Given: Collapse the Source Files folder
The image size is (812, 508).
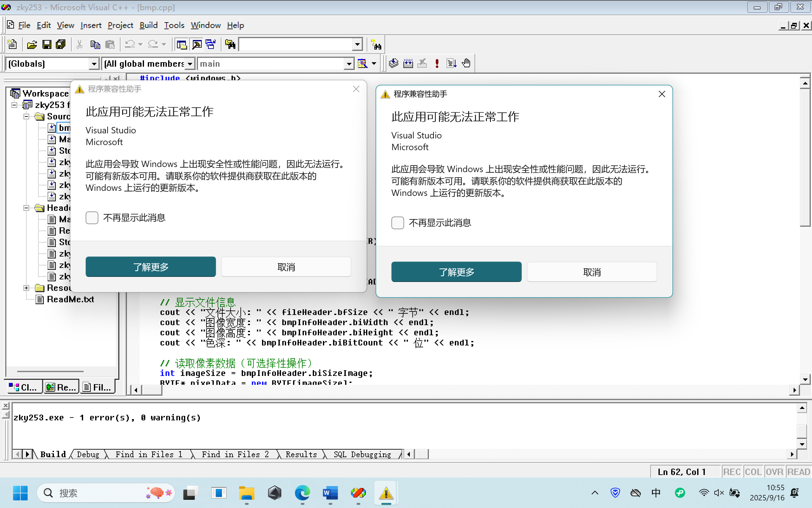Looking at the screenshot, I should (x=26, y=117).
